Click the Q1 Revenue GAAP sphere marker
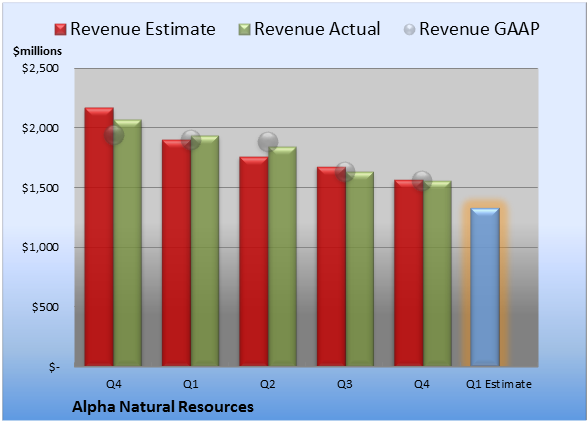This screenshot has width=588, height=422. 191,140
